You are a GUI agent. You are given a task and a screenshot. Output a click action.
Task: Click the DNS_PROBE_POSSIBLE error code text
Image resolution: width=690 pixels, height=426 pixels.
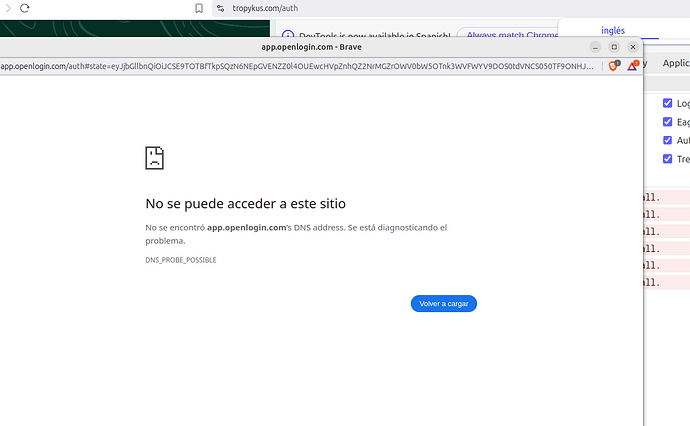point(181,260)
